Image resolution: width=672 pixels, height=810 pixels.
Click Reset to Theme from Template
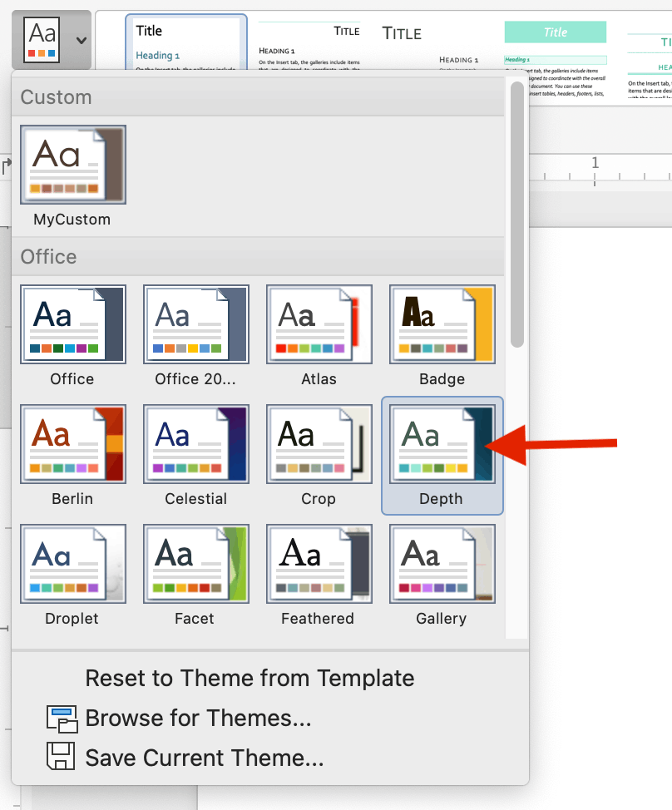click(x=250, y=679)
